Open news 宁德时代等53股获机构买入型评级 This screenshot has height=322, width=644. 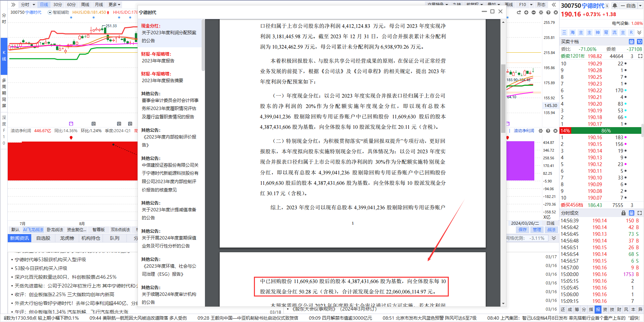point(50,260)
